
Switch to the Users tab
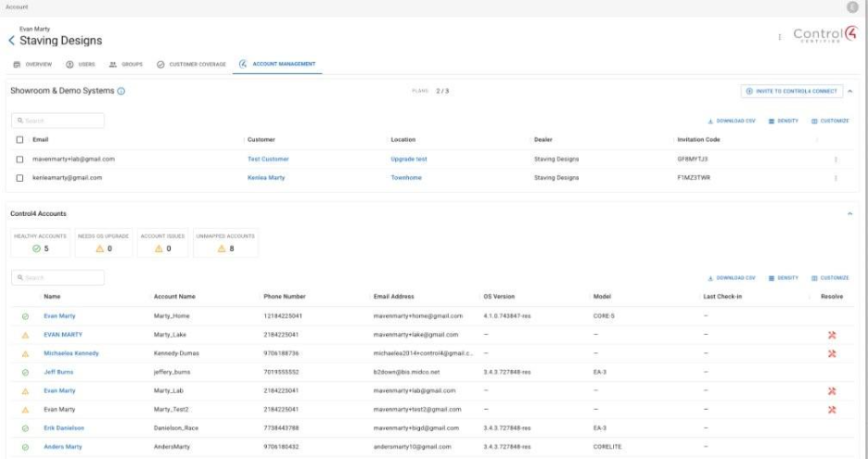click(81, 65)
